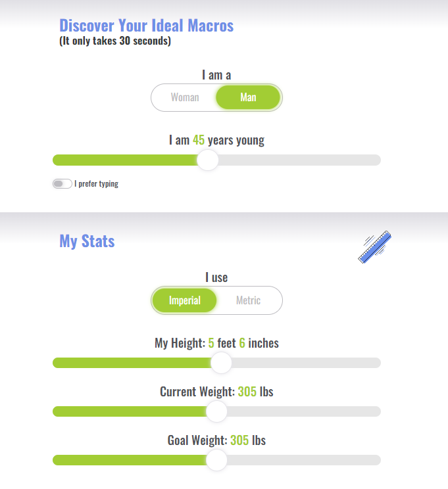Click the "Discover Your Ideal Macros" heading
The width and height of the screenshot is (448, 489).
146,26
